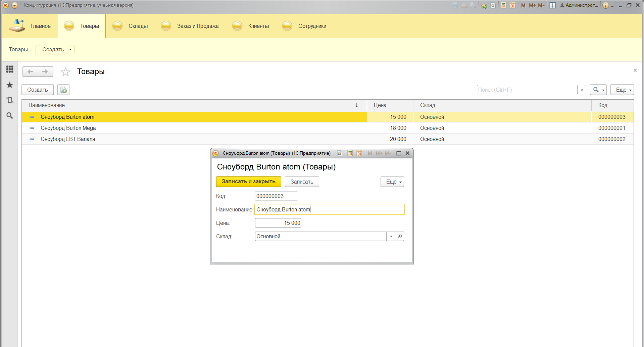Open the Сотрудники section
This screenshot has width=644, height=347.
(304, 26)
